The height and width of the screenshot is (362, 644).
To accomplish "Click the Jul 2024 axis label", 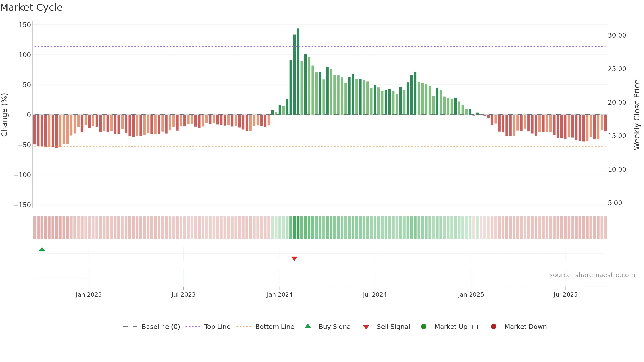I will pos(375,295).
